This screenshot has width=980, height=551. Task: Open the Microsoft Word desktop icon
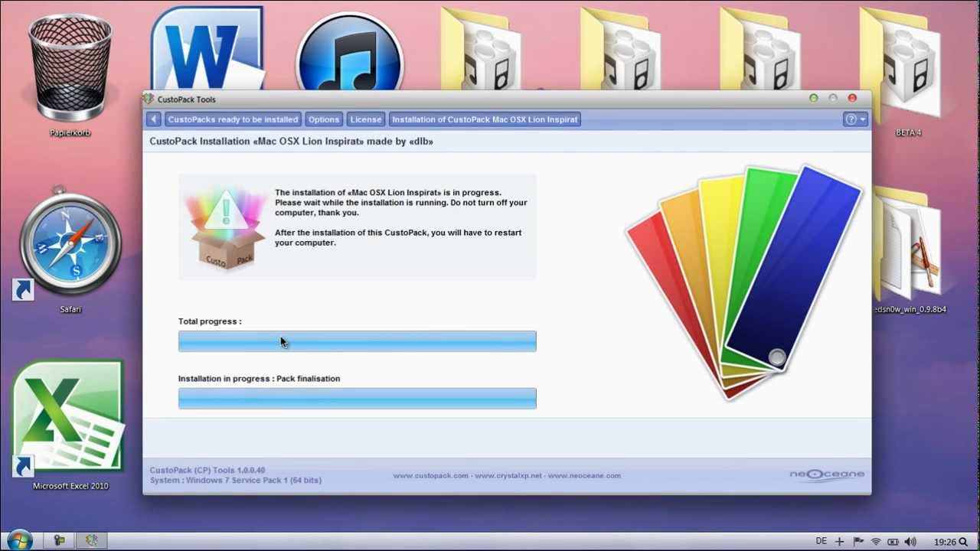point(207,49)
